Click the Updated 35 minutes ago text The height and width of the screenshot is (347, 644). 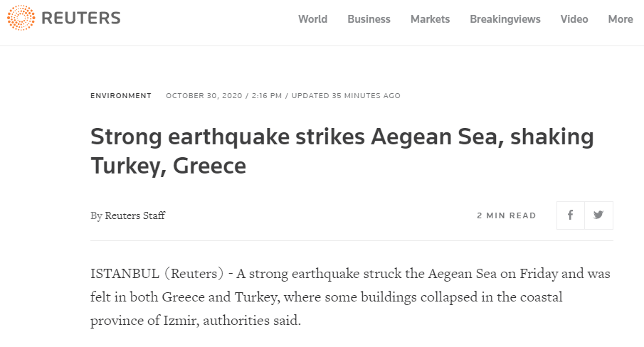tap(346, 96)
